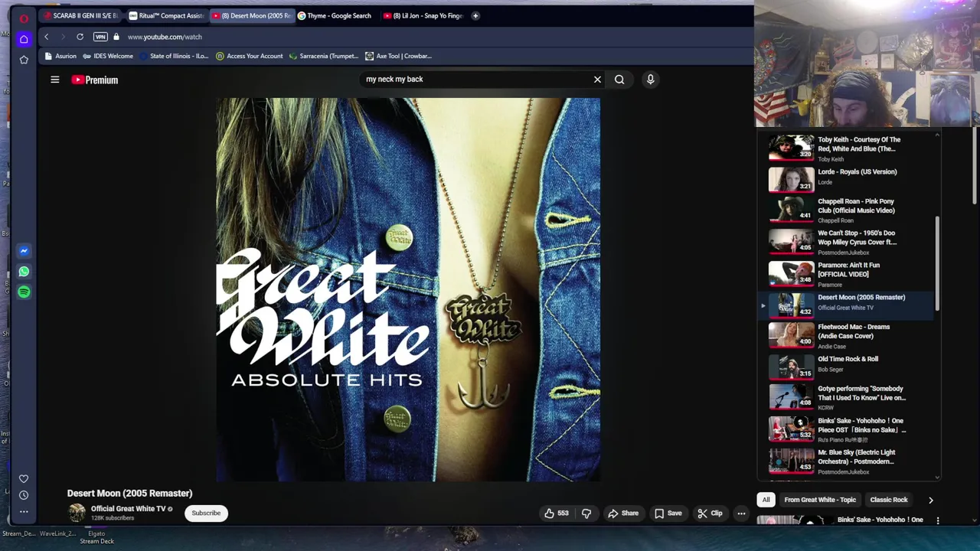This screenshot has height=551, width=980.
Task: Open YouTube hamburger guide menu
Action: tap(55, 80)
